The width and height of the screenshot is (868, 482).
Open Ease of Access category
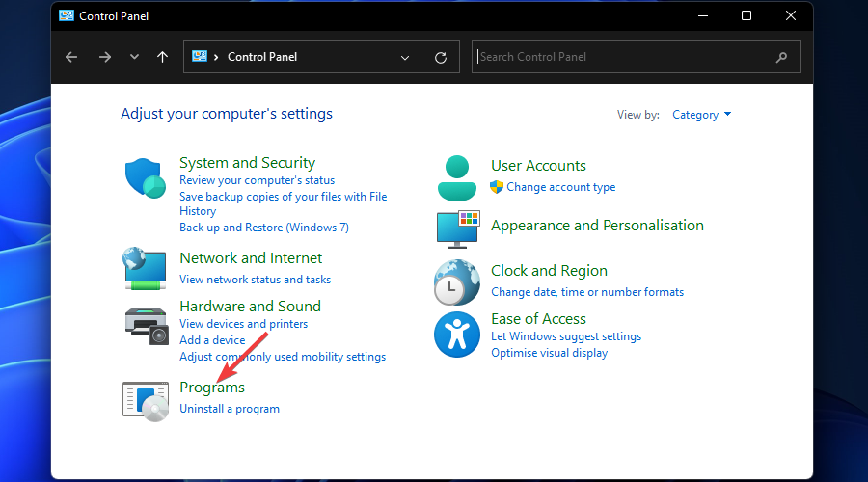tap(538, 319)
